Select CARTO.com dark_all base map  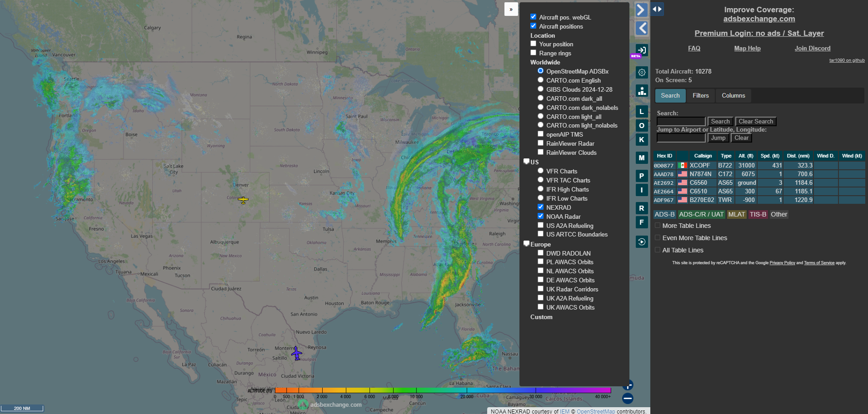click(x=540, y=98)
